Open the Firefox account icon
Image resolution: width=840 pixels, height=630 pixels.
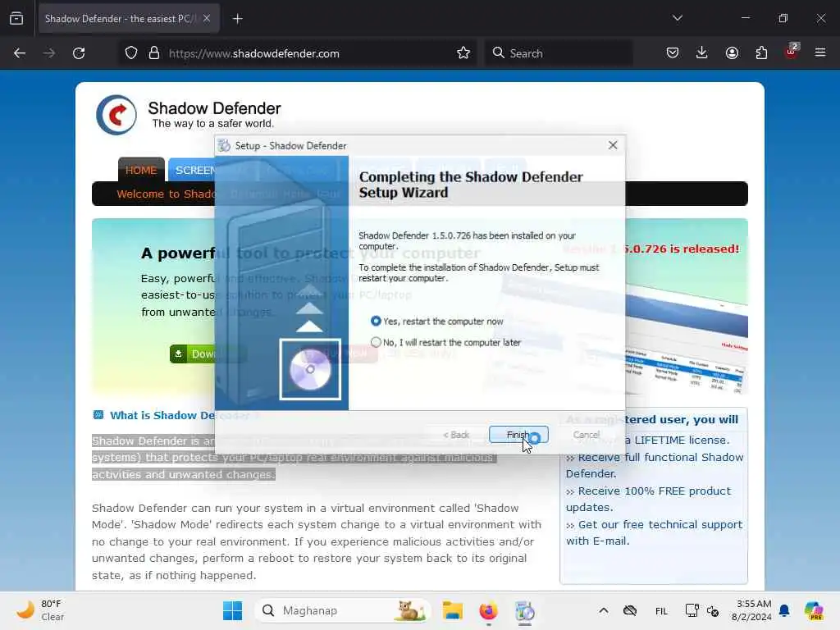(732, 52)
